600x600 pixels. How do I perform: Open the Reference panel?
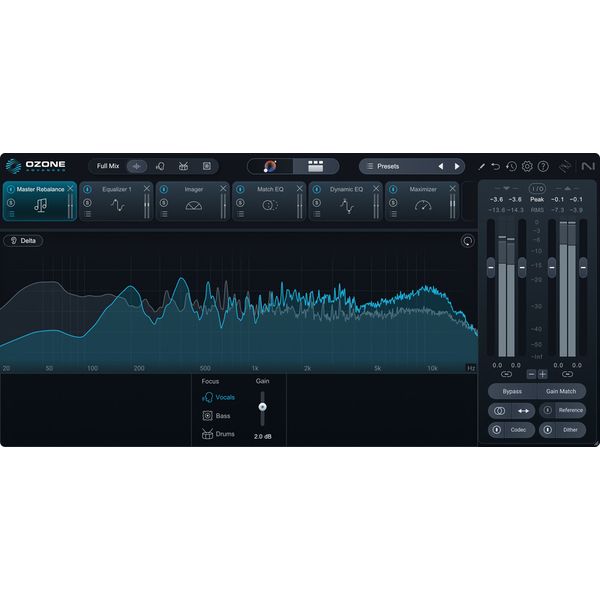coord(571,410)
